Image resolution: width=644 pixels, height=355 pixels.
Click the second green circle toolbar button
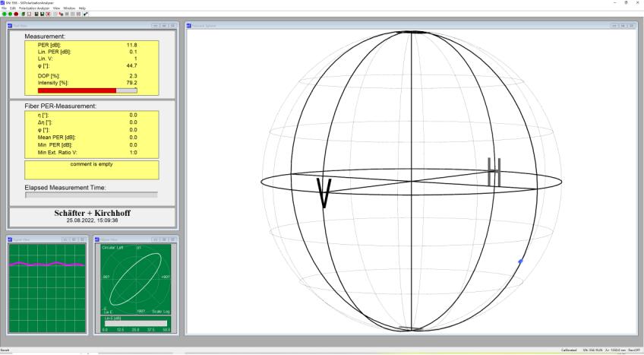(8, 14)
